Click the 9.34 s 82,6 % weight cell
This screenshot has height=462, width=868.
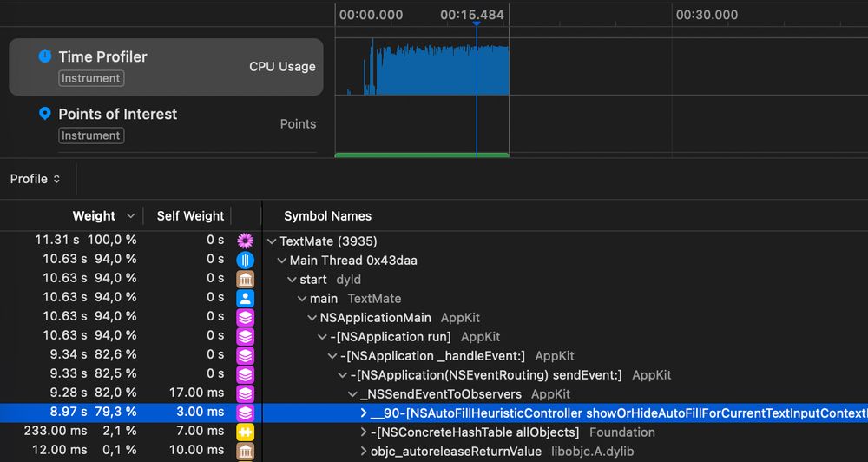[89, 354]
